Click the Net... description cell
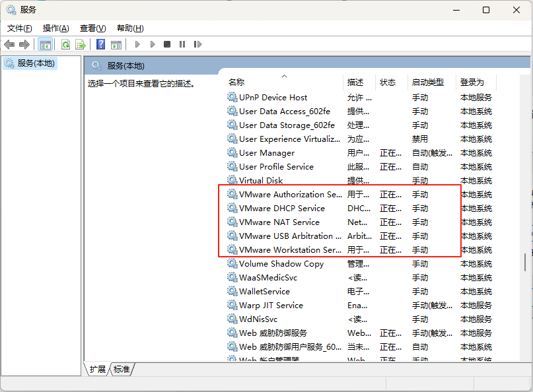Screen dimensions: 533x392 click(357, 222)
